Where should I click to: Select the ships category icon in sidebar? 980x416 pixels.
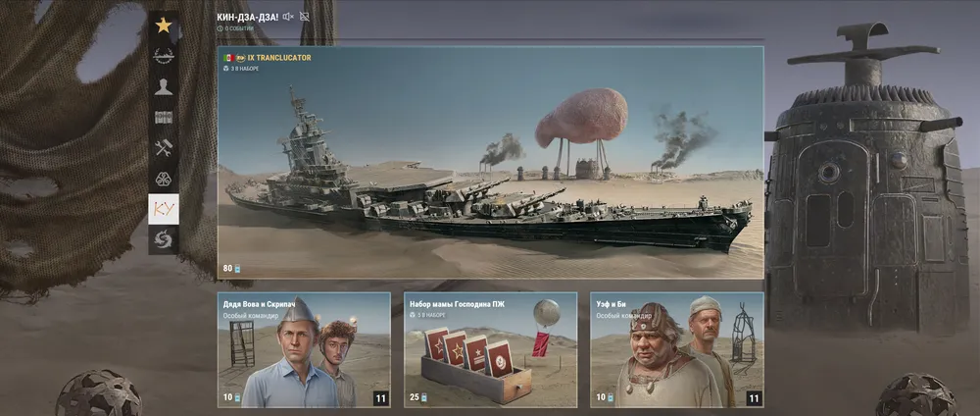pyautogui.click(x=164, y=55)
